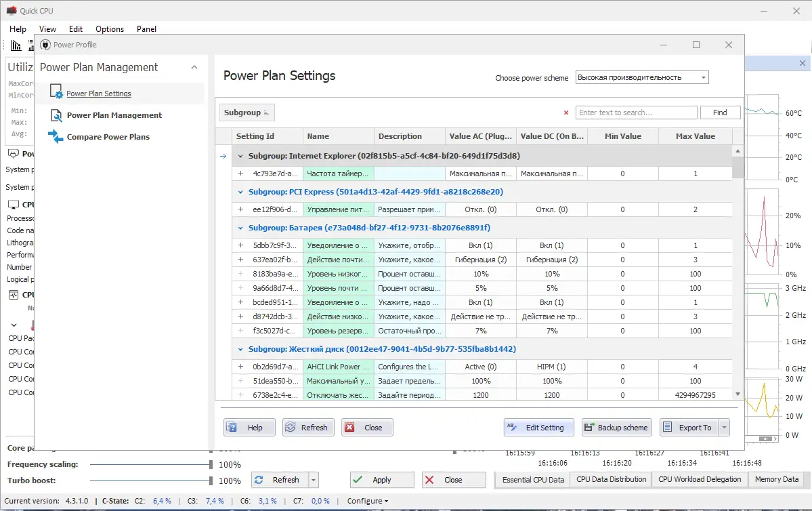Click the Backup scheme button
812x511 pixels.
617,428
